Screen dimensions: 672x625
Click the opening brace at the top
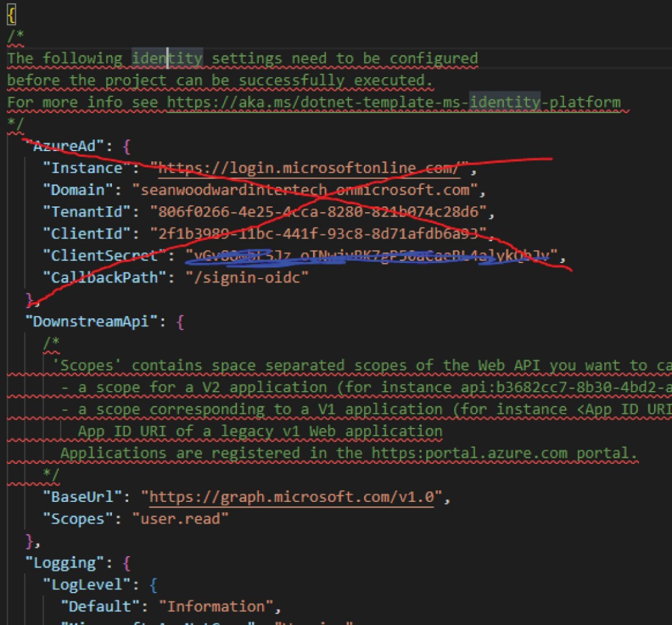pyautogui.click(x=11, y=12)
